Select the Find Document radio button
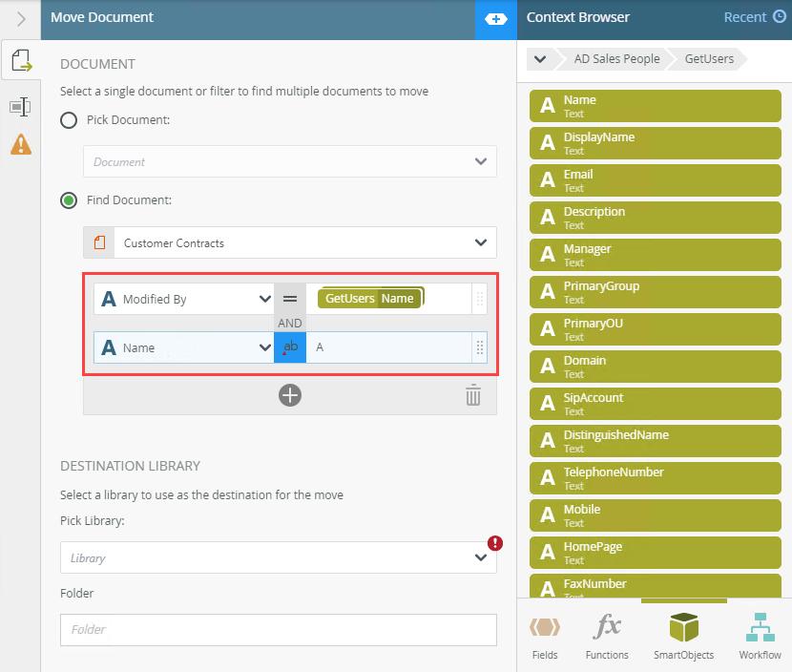The image size is (792, 672). click(x=69, y=200)
